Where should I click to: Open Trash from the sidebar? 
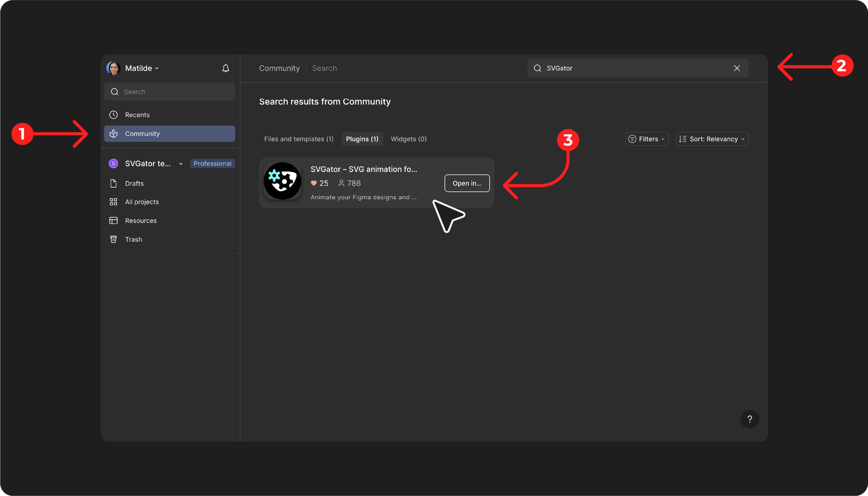[x=133, y=239]
